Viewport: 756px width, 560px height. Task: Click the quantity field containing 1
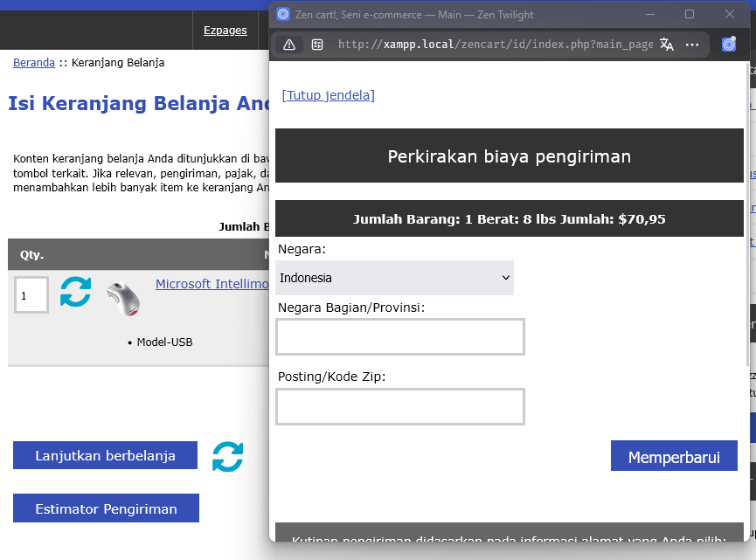[31, 295]
